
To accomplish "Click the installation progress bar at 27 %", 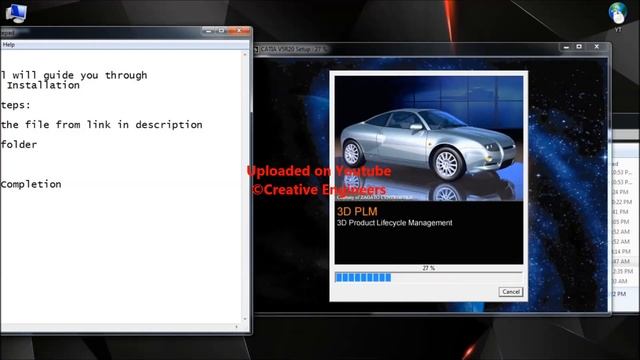I will (x=429, y=278).
